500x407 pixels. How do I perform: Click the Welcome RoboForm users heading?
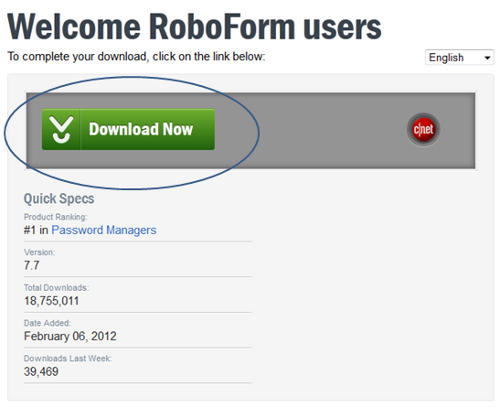pyautogui.click(x=194, y=27)
